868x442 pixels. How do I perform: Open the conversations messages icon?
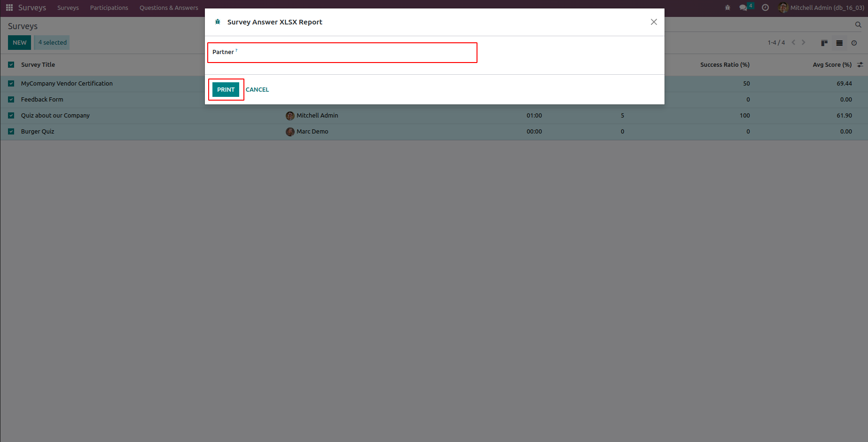point(743,8)
